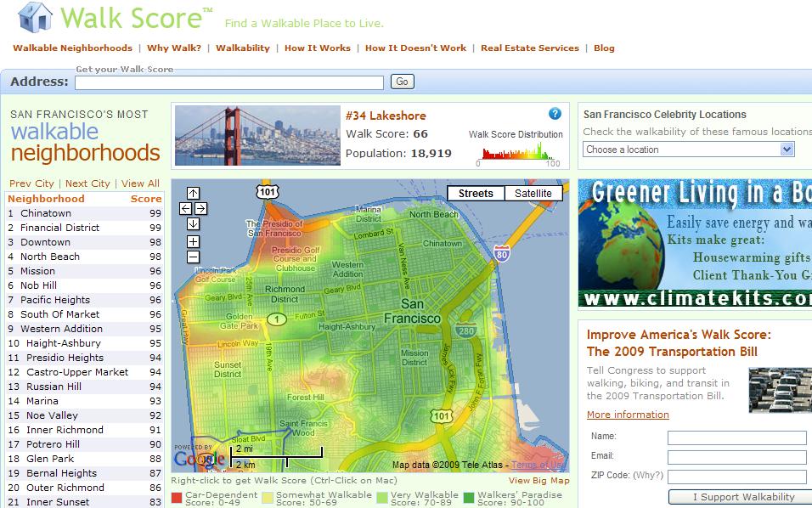This screenshot has width=812, height=508.
Task: Open the climatekits.com Greener Living ad banner
Action: (695, 244)
